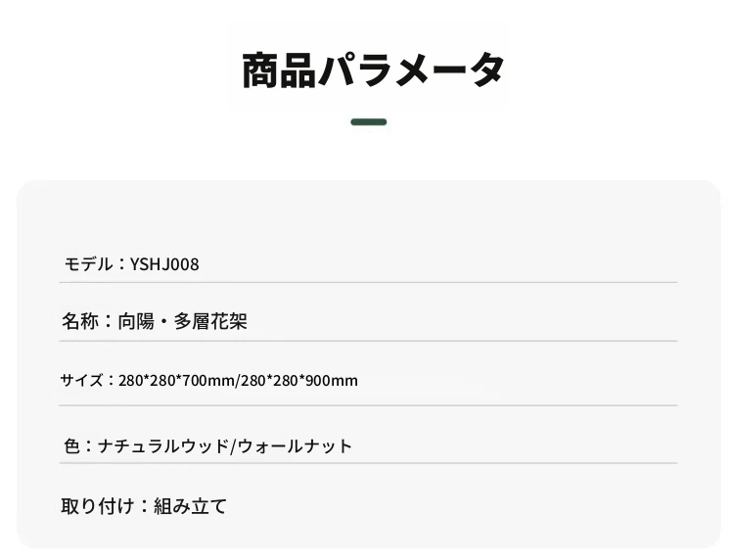This screenshot has height=560, width=734.
Task: Click the パラメータ portion of the title
Action: 411,70
